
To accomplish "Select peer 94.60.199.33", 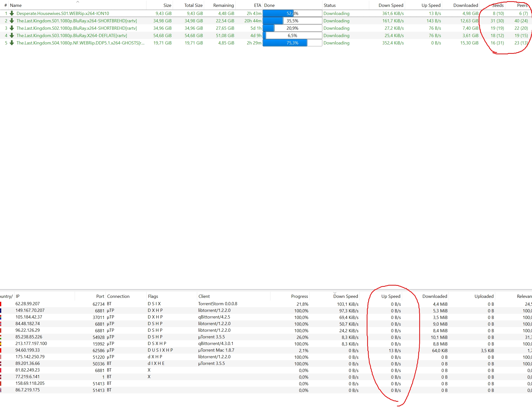I will pos(266,350).
